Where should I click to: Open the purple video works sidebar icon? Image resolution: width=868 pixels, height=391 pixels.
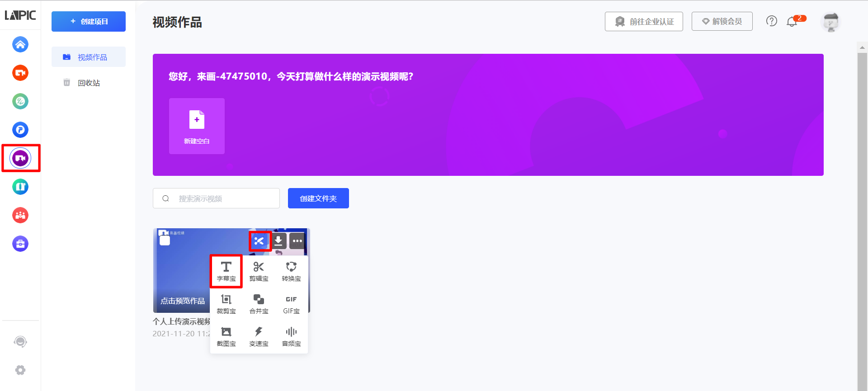pos(20,158)
